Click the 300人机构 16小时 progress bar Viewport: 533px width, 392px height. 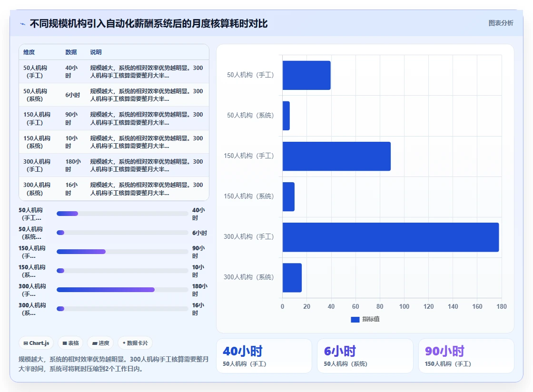tap(122, 309)
